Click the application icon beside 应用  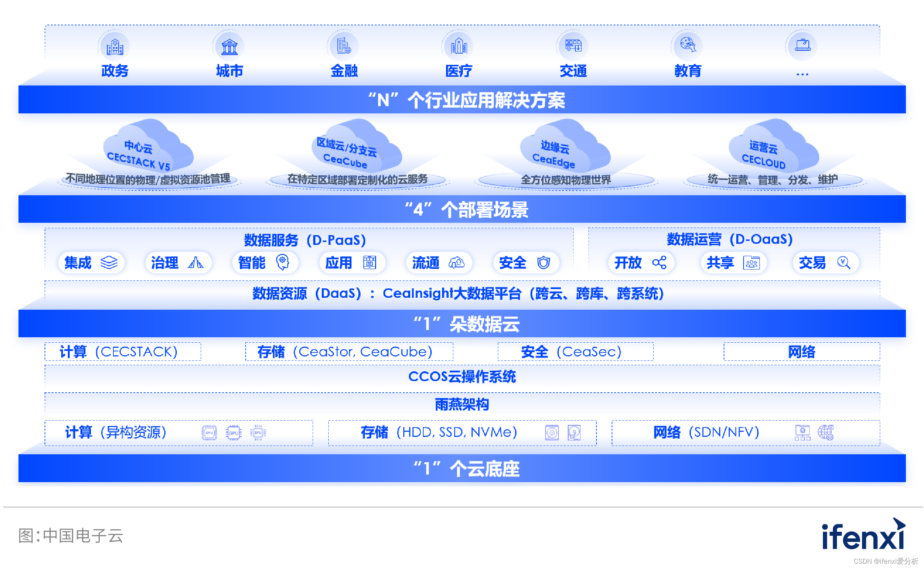(x=369, y=262)
